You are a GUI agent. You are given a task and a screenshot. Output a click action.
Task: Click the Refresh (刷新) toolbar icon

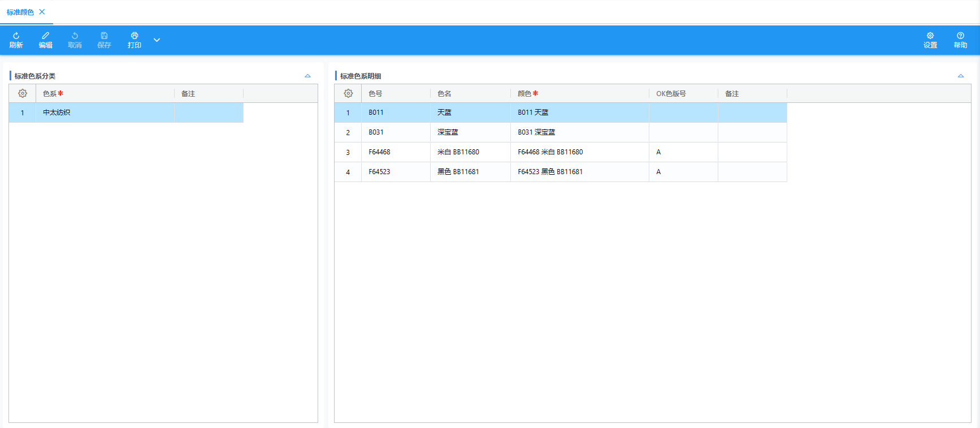tap(16, 36)
